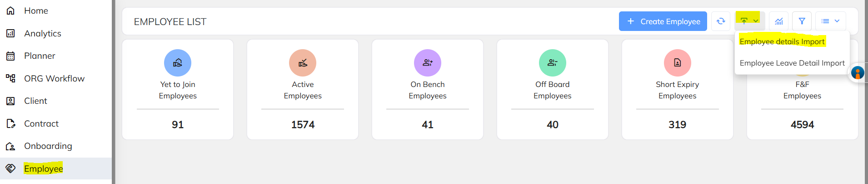Open ORG Workflow in the sidebar
This screenshot has height=184, width=868.
click(54, 79)
